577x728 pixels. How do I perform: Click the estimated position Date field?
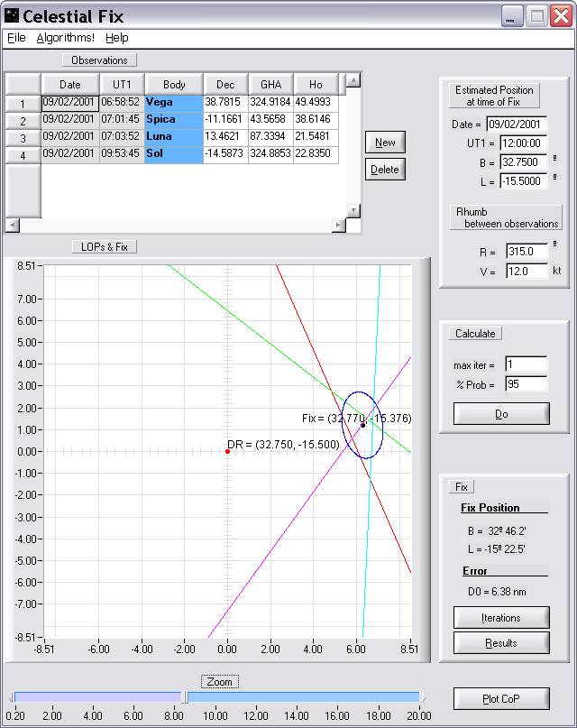(517, 124)
